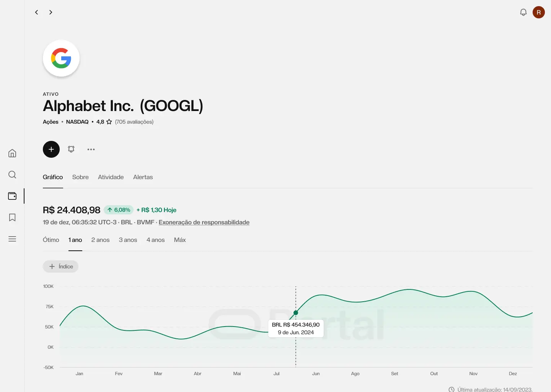Open the three-dot more options menu
Screen dimensions: 551x392
[91, 149]
